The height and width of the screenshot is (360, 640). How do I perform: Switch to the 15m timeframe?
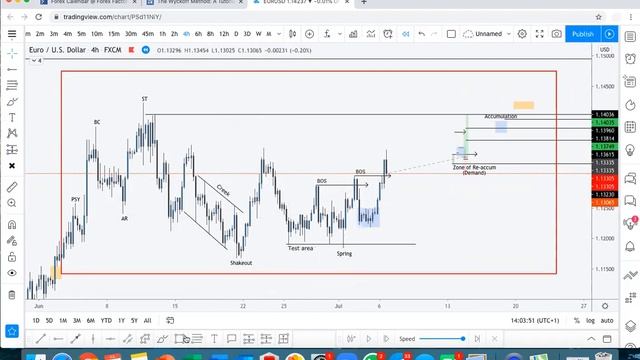[114, 34]
